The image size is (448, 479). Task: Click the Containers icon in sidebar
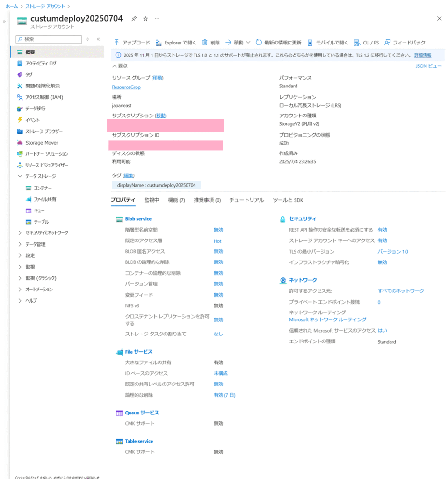pos(29,188)
